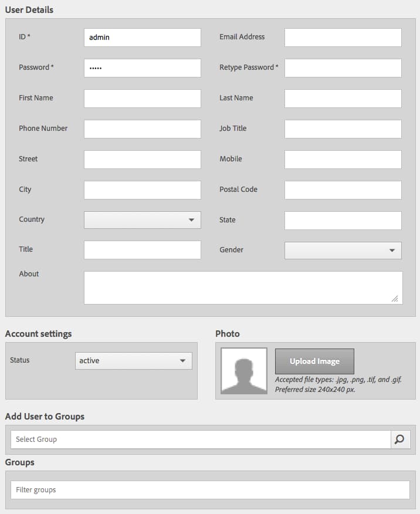Click the Select Group search box
The width and height of the screenshot is (420, 514).
click(201, 439)
